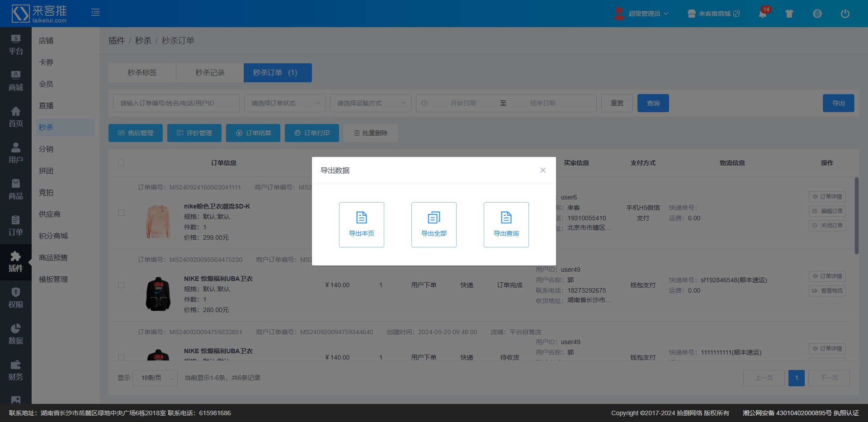This screenshot has width=868, height=422.
Task: Click the T-shirt theme icon
Action: coord(789,14)
